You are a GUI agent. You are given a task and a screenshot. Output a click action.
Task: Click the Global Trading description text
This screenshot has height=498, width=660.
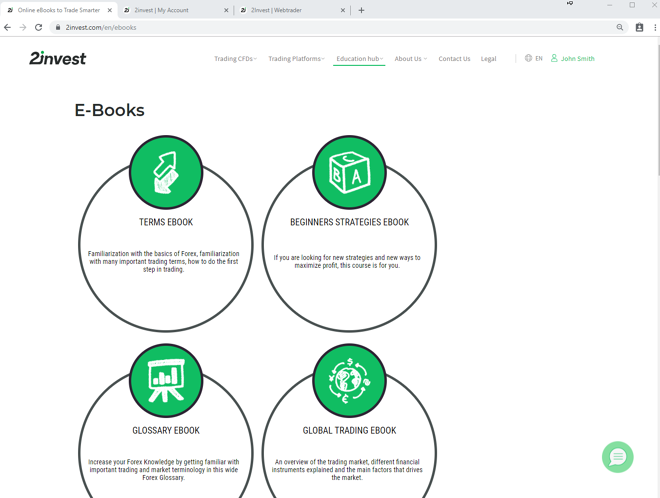click(x=347, y=470)
